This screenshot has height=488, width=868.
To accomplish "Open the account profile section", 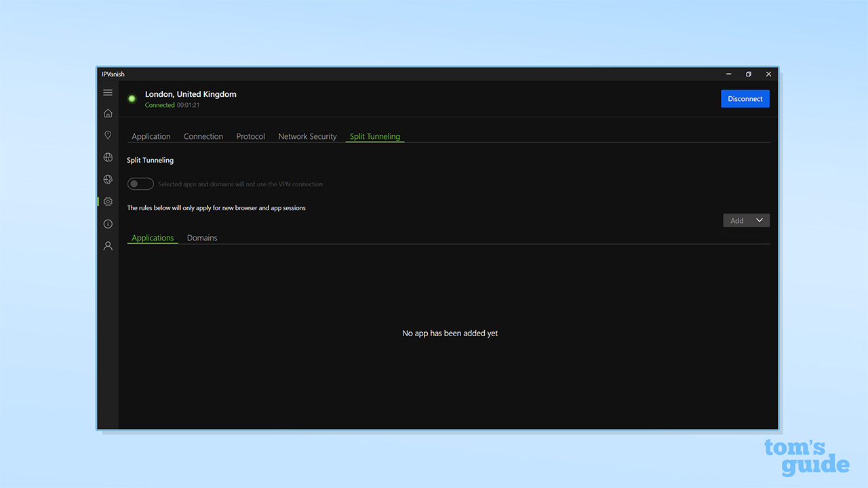I will [x=108, y=245].
